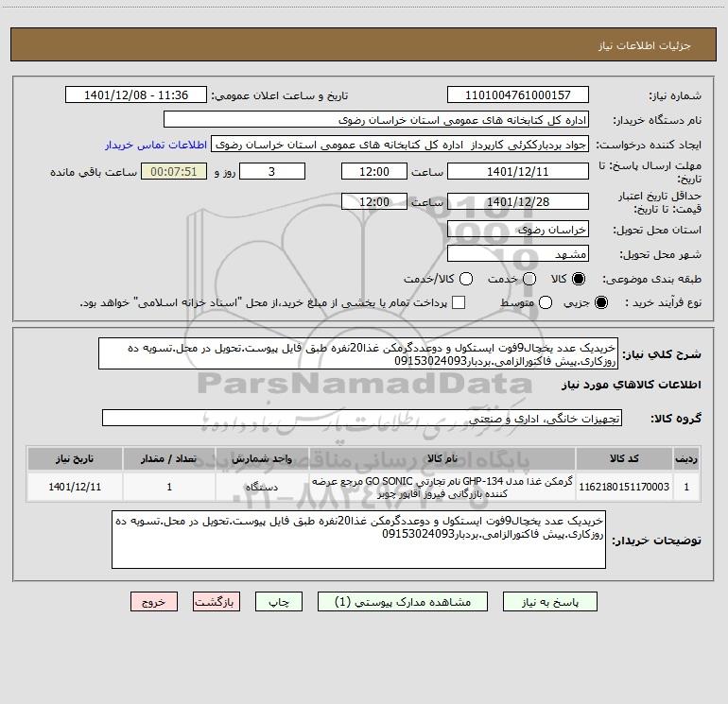Click the شماره نیاز field 1101004761000157
The height and width of the screenshot is (704, 728).
click(518, 95)
